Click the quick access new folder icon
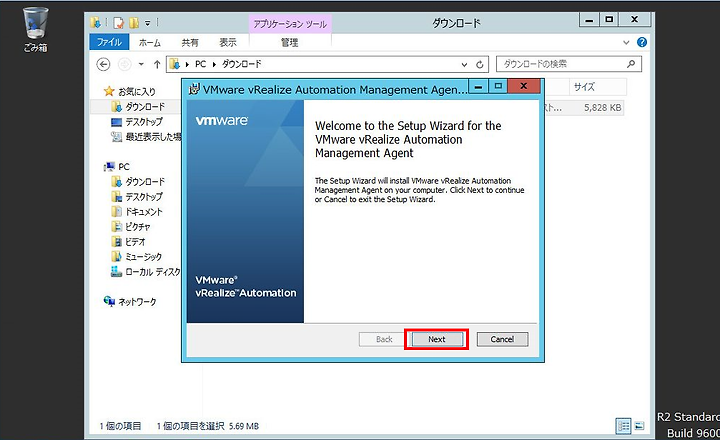720x440 pixels. tap(134, 23)
